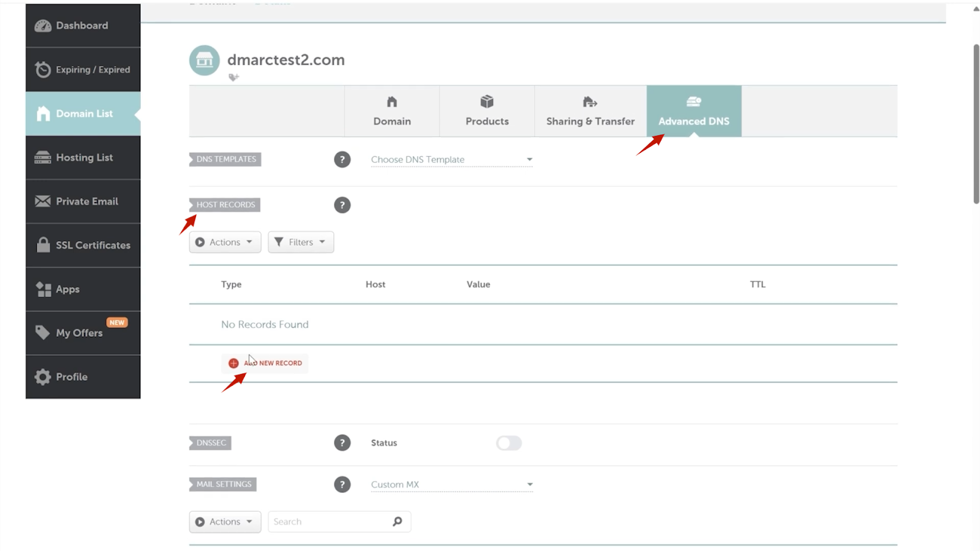The width and height of the screenshot is (980, 551).
Task: Click the mail settings Search field
Action: (330, 522)
